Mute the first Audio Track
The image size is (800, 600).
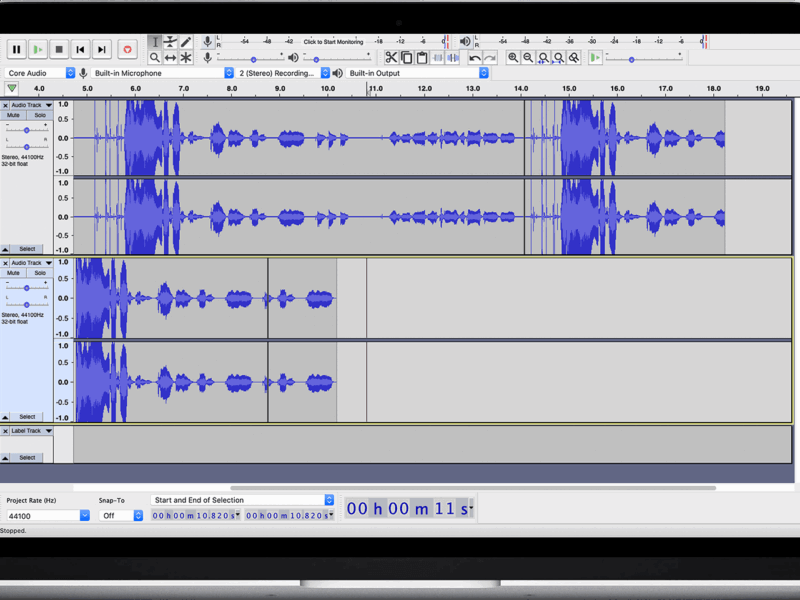14,115
